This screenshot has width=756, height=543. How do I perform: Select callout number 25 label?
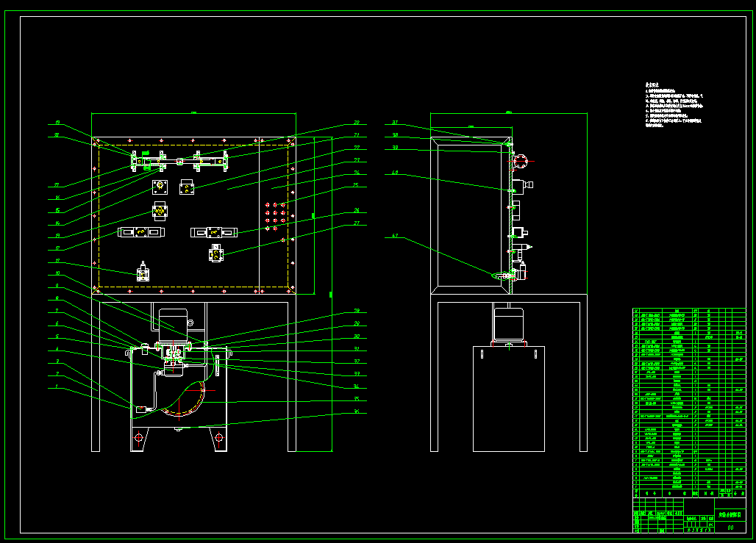(356, 185)
